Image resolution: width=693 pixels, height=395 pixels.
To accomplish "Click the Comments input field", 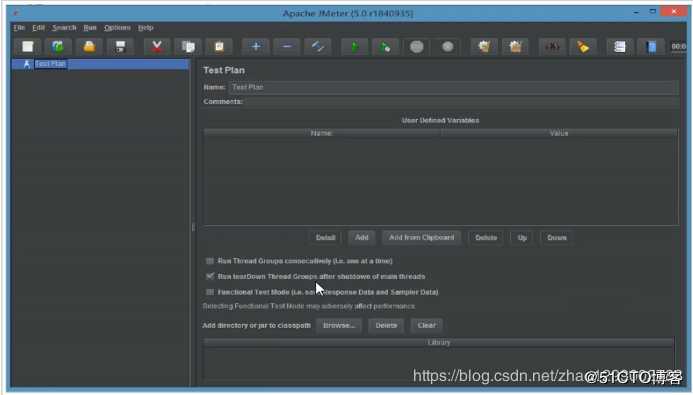I will [x=461, y=102].
